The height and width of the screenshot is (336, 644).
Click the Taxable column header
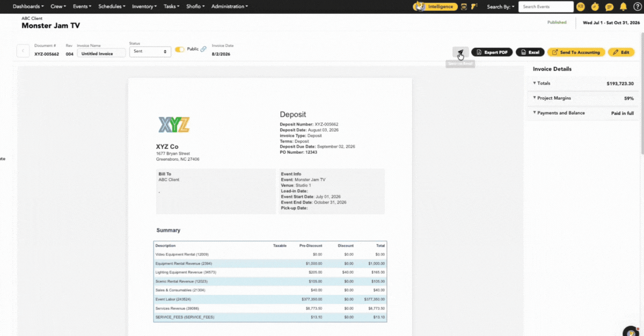pos(280,245)
